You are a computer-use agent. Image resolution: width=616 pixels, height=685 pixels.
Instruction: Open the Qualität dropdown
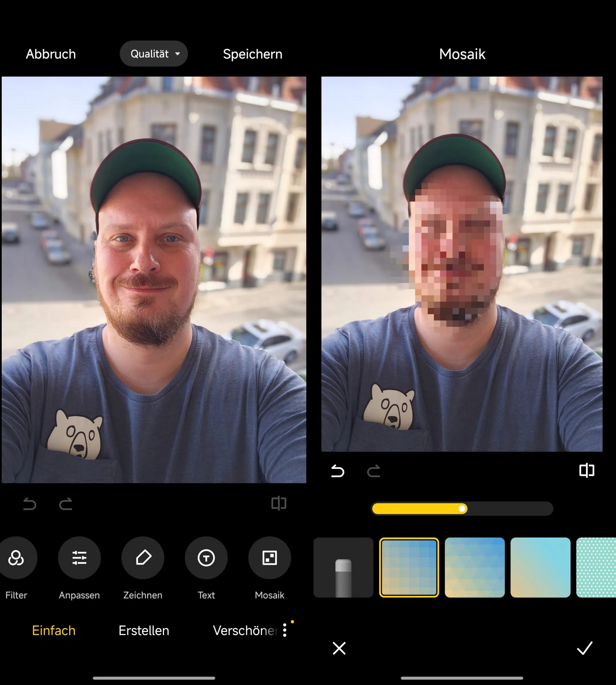pos(154,54)
